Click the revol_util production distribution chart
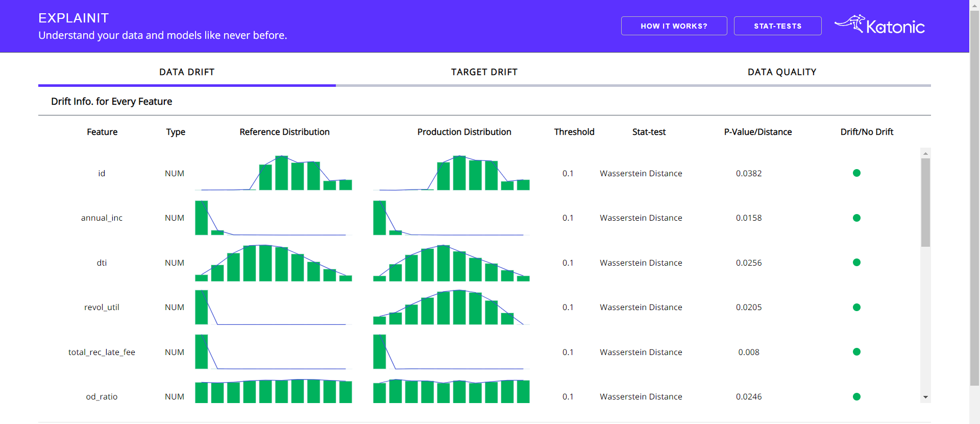The width and height of the screenshot is (980, 424). tap(451, 307)
